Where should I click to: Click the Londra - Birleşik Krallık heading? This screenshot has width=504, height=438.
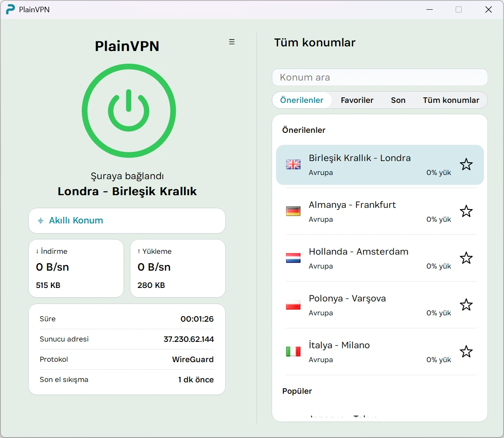pyautogui.click(x=127, y=191)
